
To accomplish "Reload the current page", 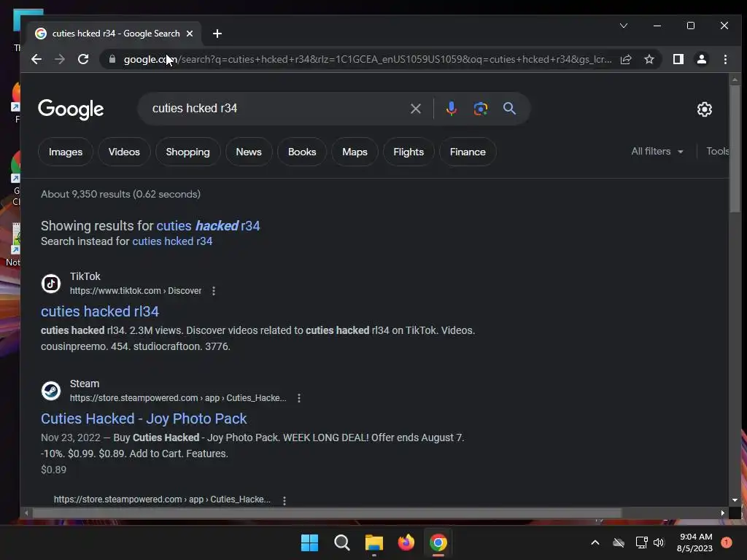I will pyautogui.click(x=83, y=59).
